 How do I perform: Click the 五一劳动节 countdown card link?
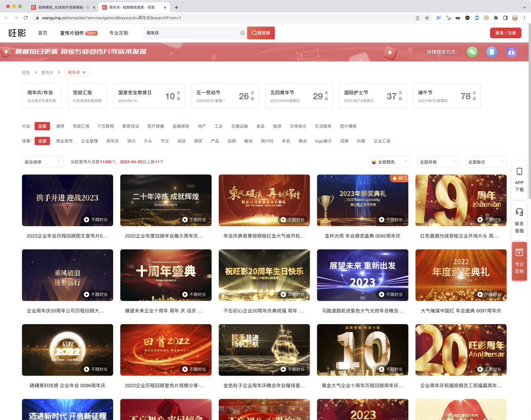(x=225, y=95)
